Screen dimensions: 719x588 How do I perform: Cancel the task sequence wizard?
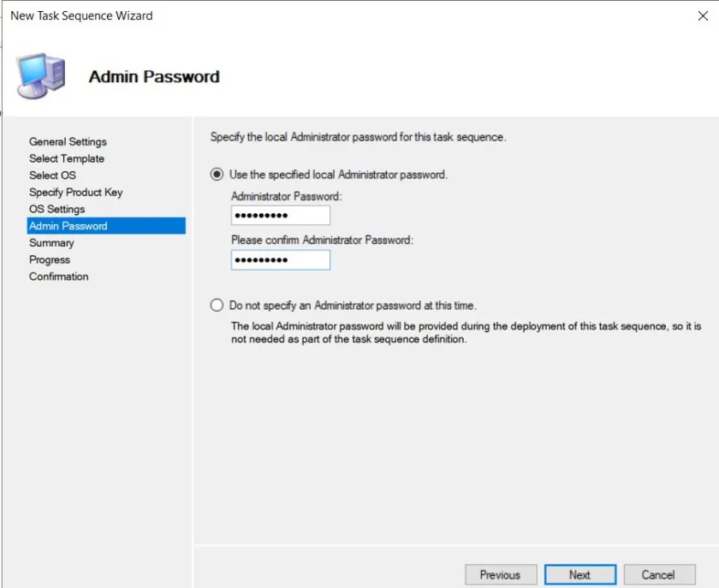click(658, 574)
